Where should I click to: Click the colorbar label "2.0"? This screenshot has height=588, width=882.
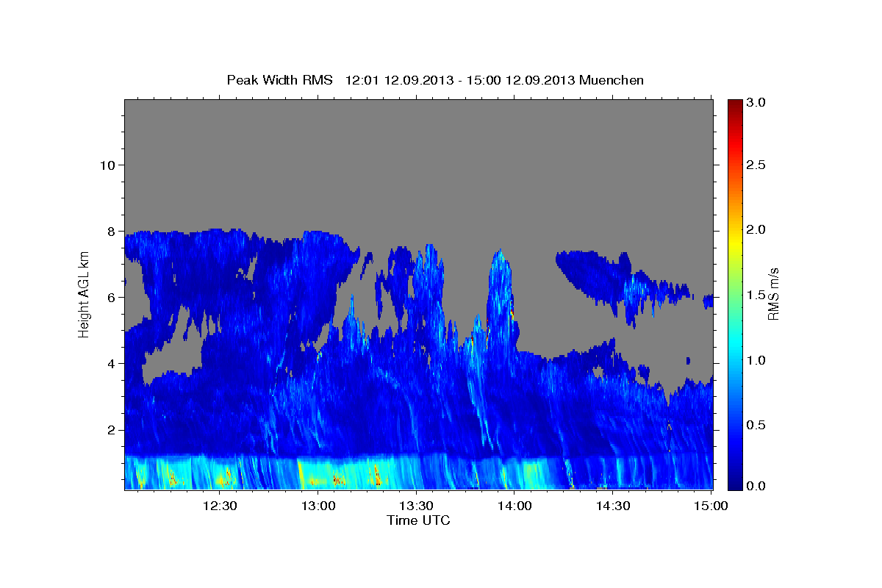tap(756, 229)
